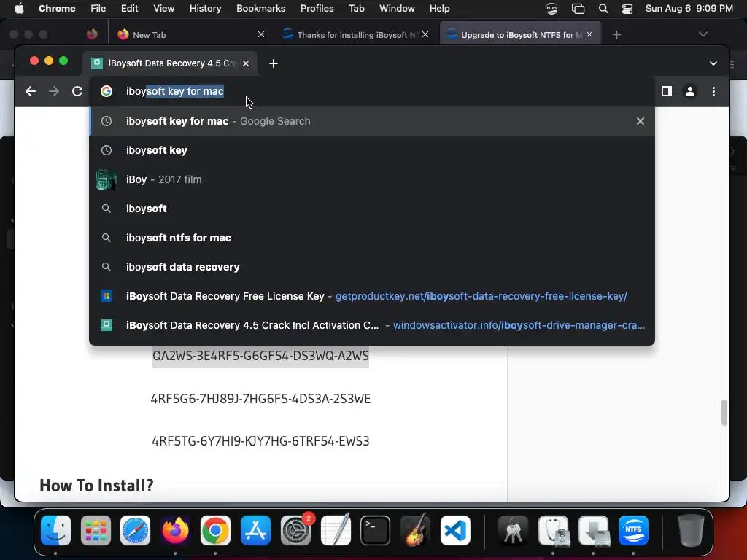Image resolution: width=747 pixels, height=560 pixels.
Task: Select the 'iboysoft' search suggestion
Action: (x=371, y=209)
